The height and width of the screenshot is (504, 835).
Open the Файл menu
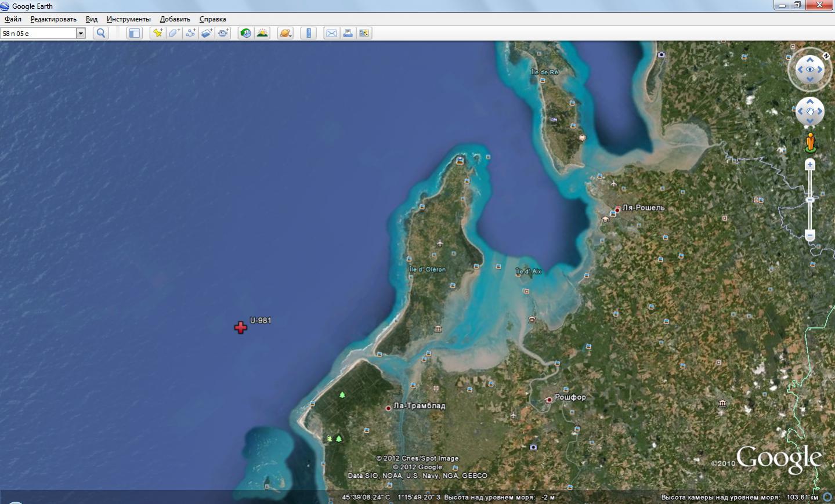(13, 19)
